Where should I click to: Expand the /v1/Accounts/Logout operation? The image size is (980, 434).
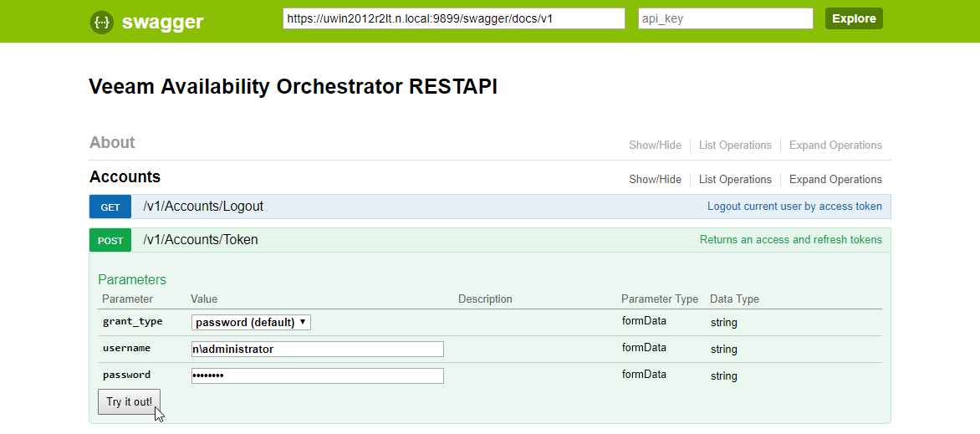(203, 207)
